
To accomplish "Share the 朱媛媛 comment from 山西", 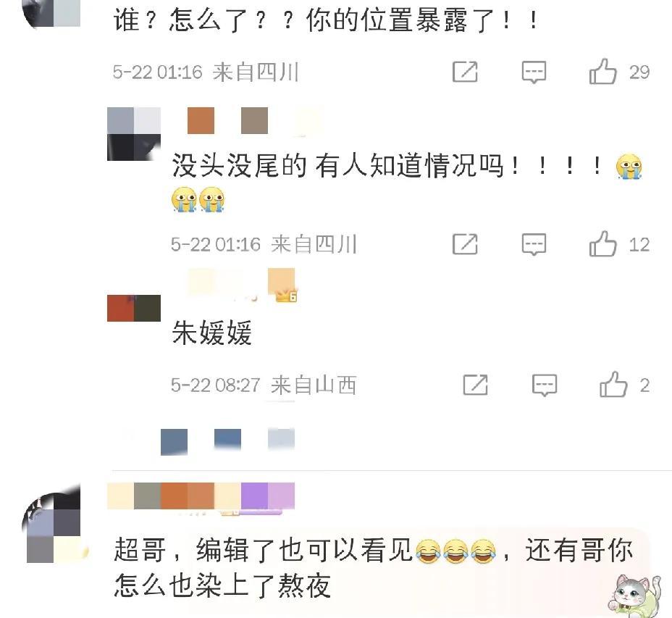I will pyautogui.click(x=476, y=385).
